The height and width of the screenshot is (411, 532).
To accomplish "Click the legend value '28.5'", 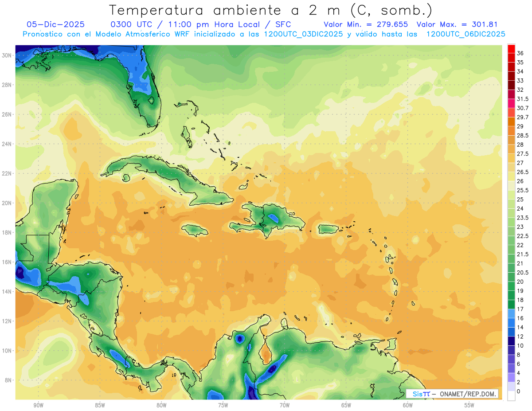I will [x=523, y=136].
